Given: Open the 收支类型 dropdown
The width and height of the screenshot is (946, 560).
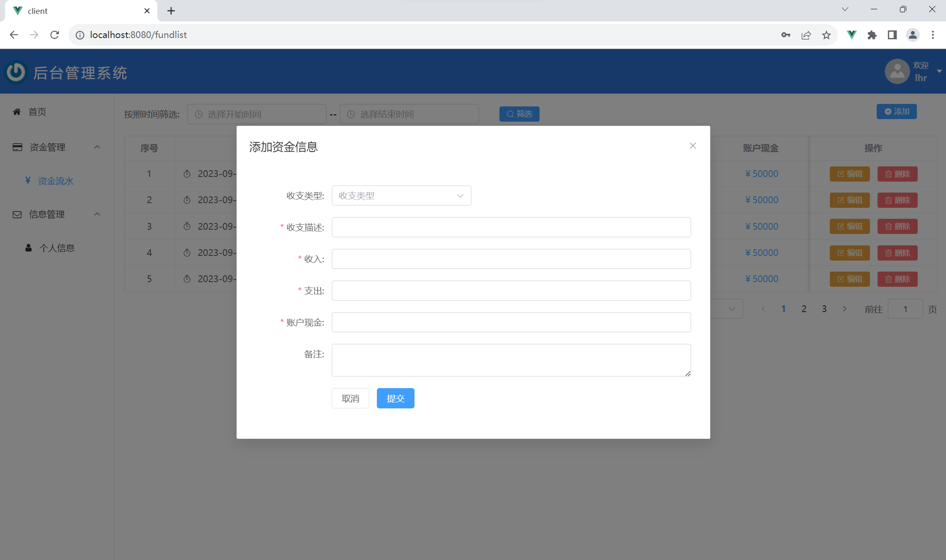Looking at the screenshot, I should click(x=401, y=196).
